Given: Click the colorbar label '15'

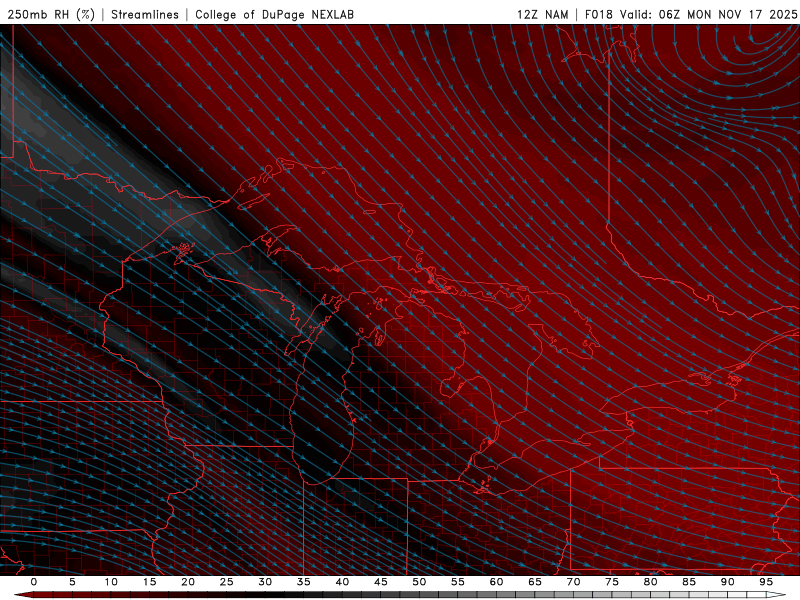Looking at the screenshot, I should [x=149, y=582].
